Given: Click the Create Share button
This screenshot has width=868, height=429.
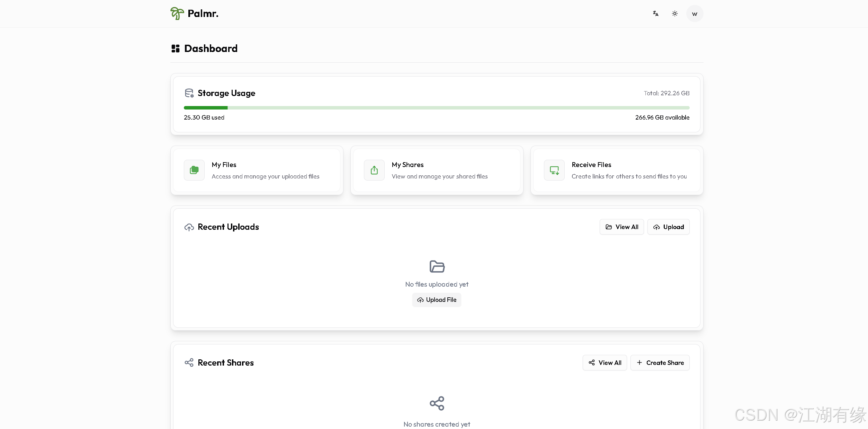Looking at the screenshot, I should tap(660, 363).
